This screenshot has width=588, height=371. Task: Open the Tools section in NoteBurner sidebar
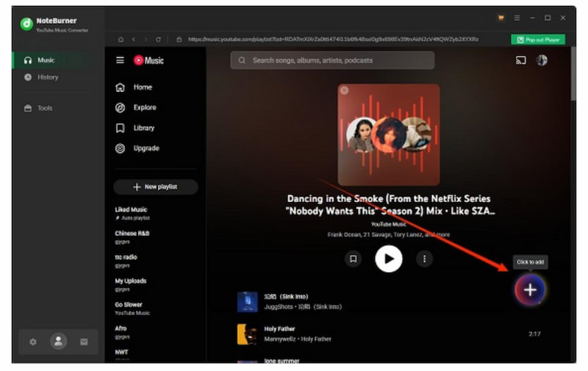click(58, 108)
